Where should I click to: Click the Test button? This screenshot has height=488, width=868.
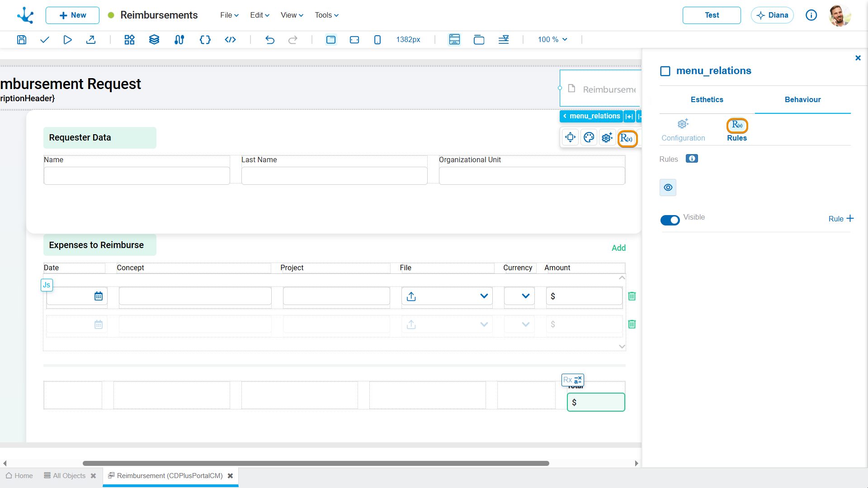click(x=712, y=15)
